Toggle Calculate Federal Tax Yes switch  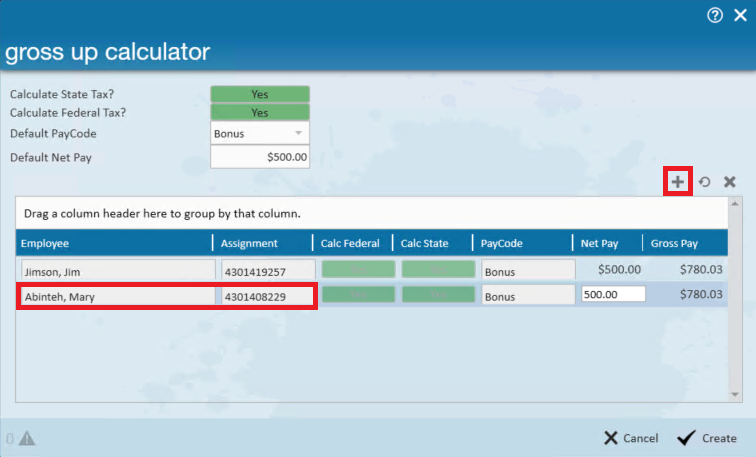[260, 112]
